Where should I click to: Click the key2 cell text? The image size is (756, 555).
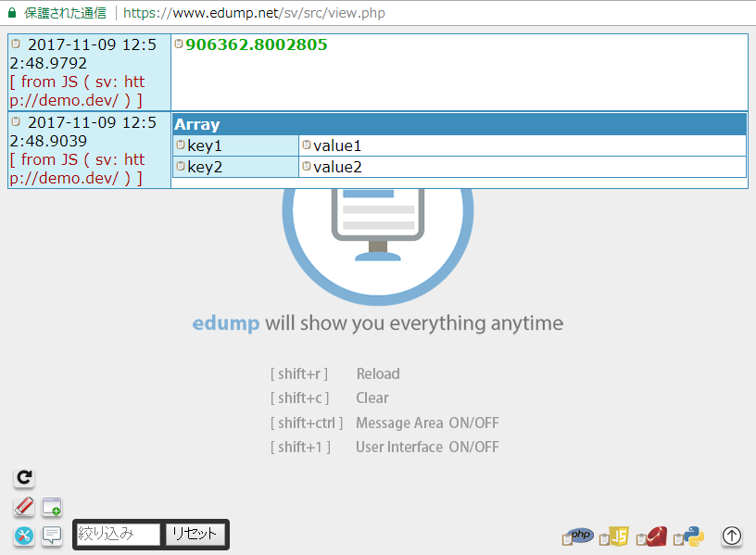coord(205,167)
